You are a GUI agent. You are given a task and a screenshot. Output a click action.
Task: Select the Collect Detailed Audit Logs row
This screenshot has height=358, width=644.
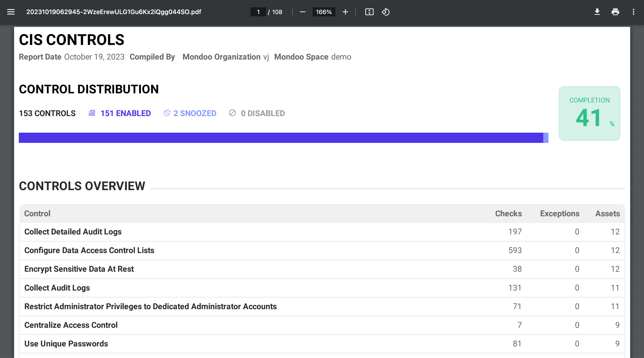click(x=73, y=232)
